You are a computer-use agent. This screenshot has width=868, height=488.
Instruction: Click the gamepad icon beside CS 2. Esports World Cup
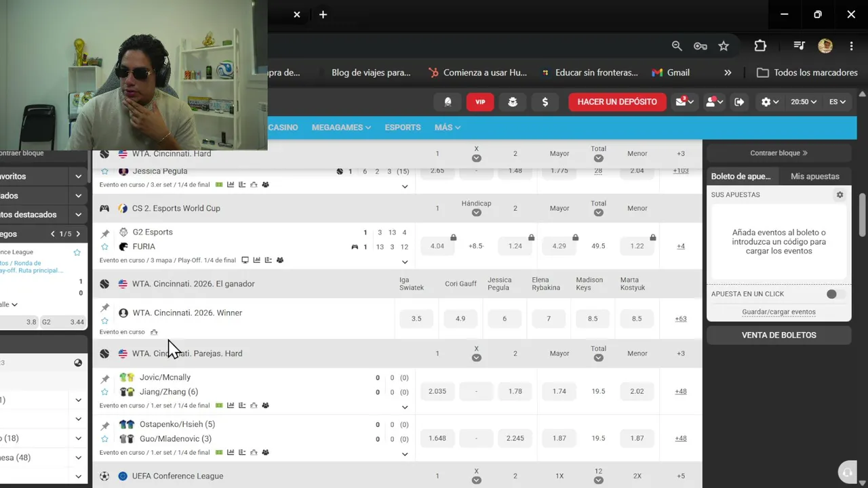(x=104, y=208)
